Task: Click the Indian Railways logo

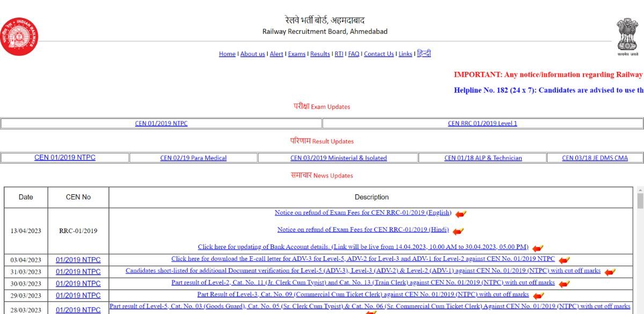Action: coord(19,36)
